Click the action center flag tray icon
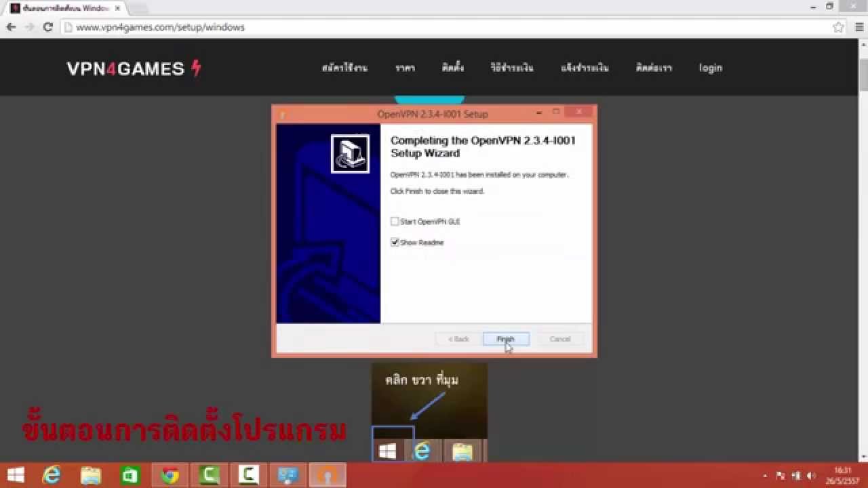The height and width of the screenshot is (488, 868). point(781,476)
